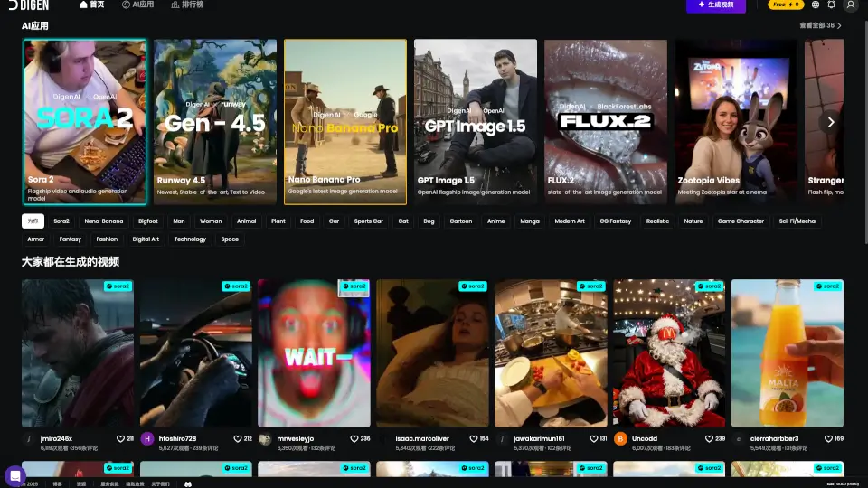Image resolution: width=868 pixels, height=488 pixels.
Task: Expand carousel with the right arrow
Action: pos(830,122)
